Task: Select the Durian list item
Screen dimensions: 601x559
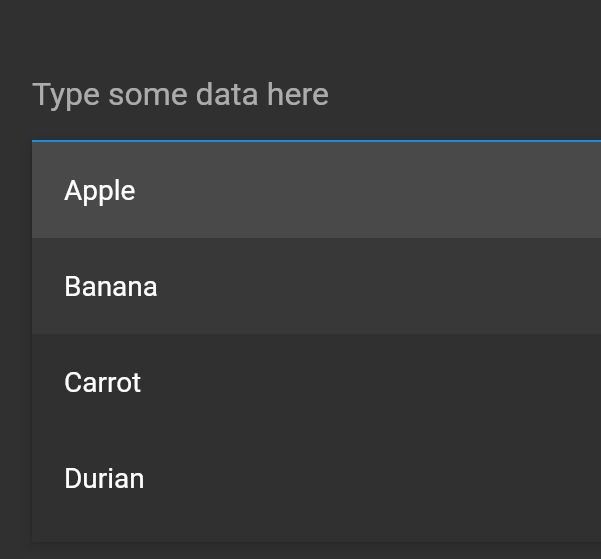Action: point(300,478)
